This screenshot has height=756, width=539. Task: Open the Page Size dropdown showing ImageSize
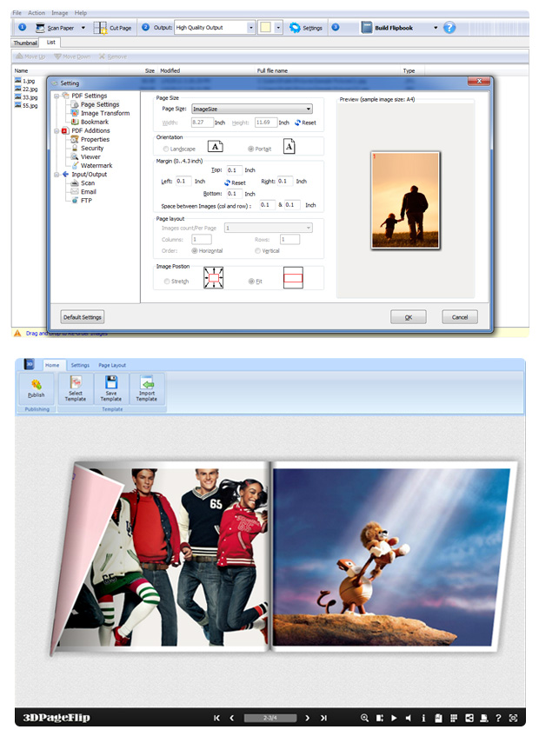[x=252, y=109]
